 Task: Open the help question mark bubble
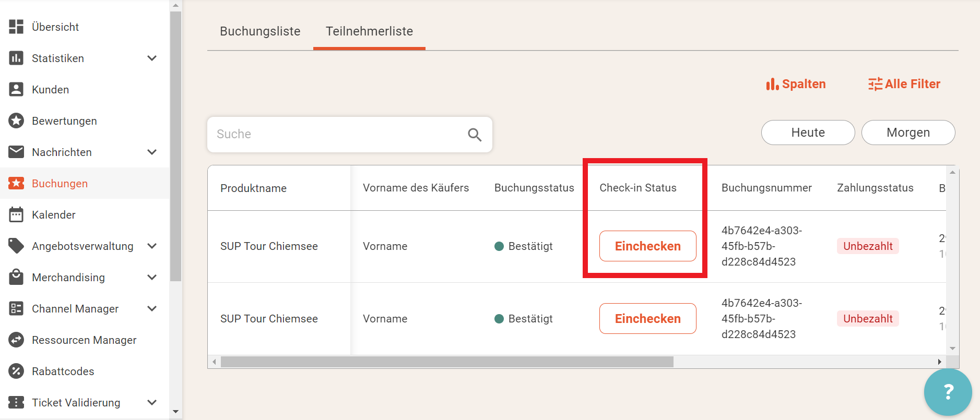pos(948,392)
